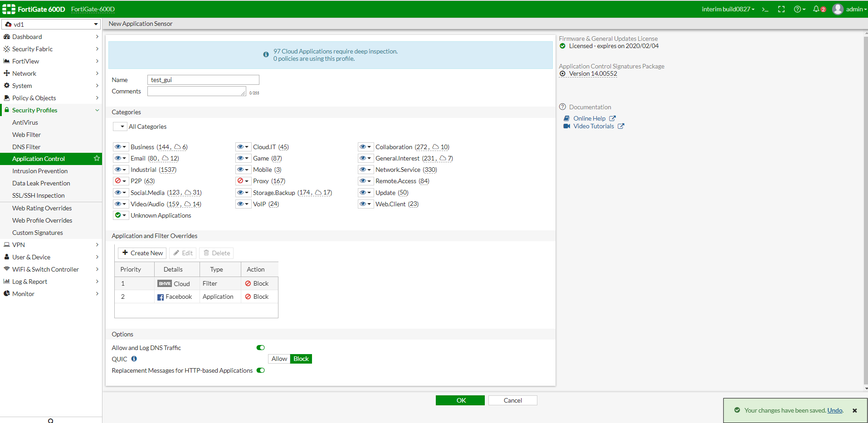
Task: Click the Facebook application icon in overrides
Action: [x=161, y=297]
